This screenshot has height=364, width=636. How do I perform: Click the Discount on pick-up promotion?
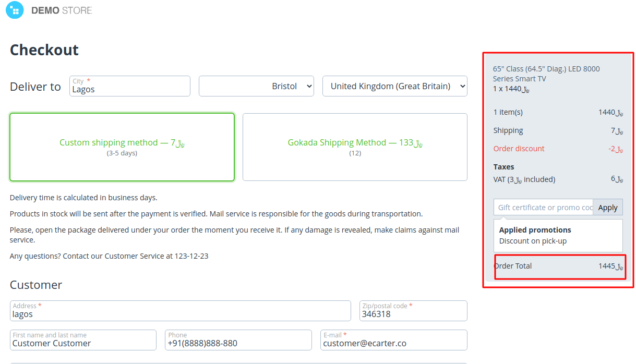point(533,241)
